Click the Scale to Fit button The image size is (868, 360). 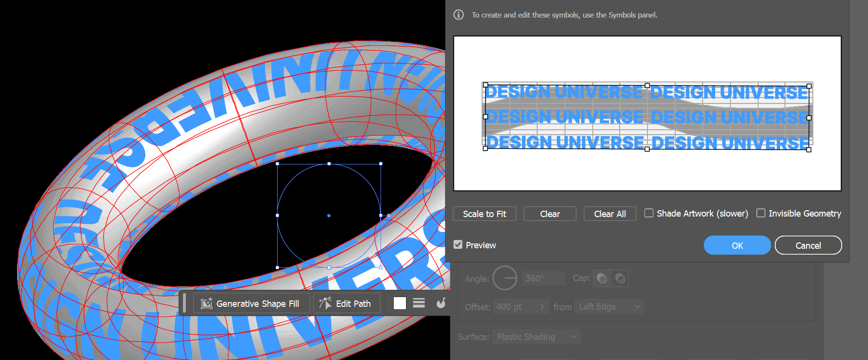click(x=484, y=214)
